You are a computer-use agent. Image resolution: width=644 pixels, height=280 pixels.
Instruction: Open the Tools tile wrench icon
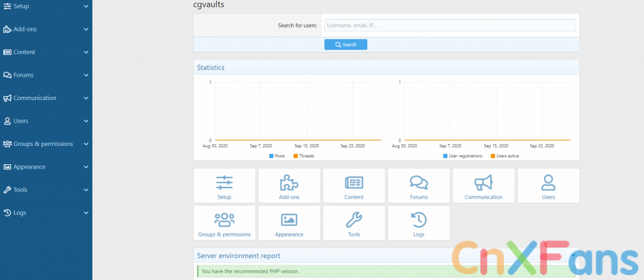tap(353, 220)
